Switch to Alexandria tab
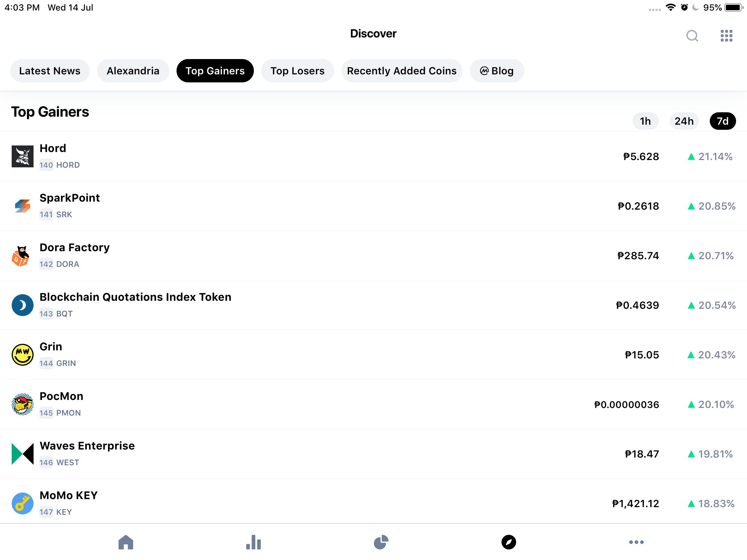The width and height of the screenshot is (747, 560). [133, 71]
